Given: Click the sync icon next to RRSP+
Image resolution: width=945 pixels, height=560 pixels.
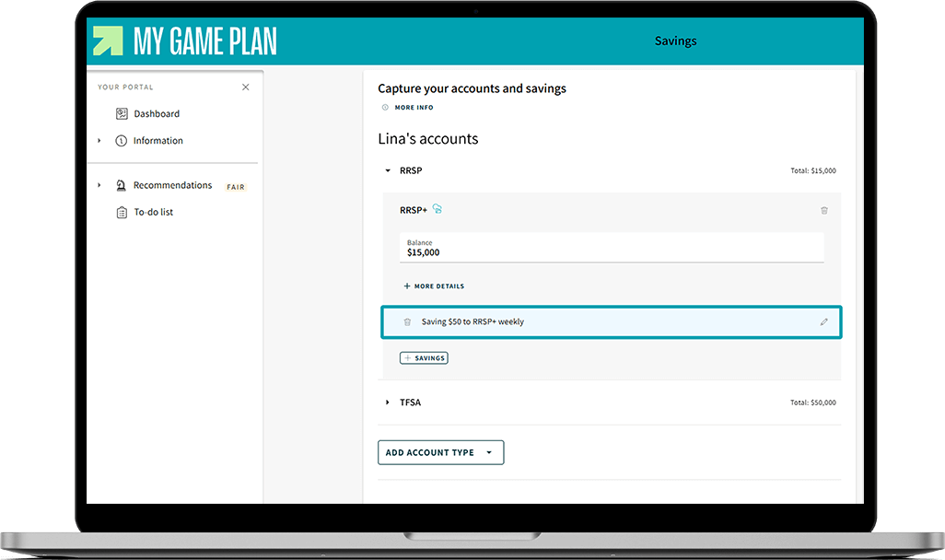Looking at the screenshot, I should pos(436,209).
